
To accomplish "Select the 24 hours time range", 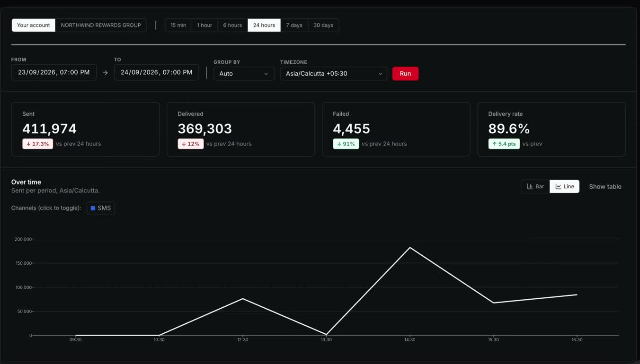I will coord(264,25).
